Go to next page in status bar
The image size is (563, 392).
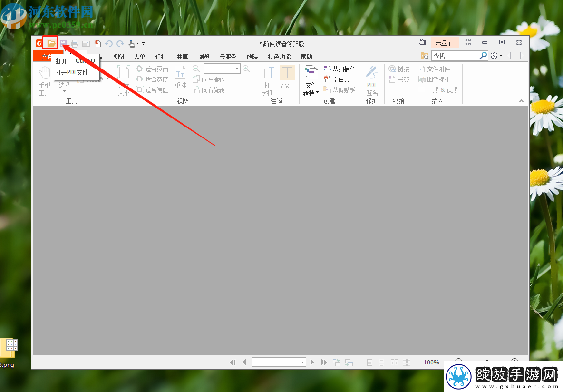click(312, 362)
